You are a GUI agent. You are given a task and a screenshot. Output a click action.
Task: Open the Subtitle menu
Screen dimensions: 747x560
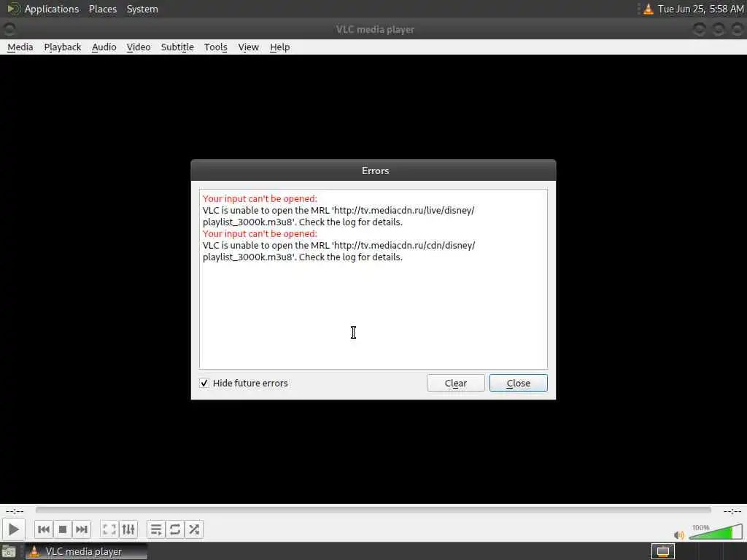click(177, 47)
